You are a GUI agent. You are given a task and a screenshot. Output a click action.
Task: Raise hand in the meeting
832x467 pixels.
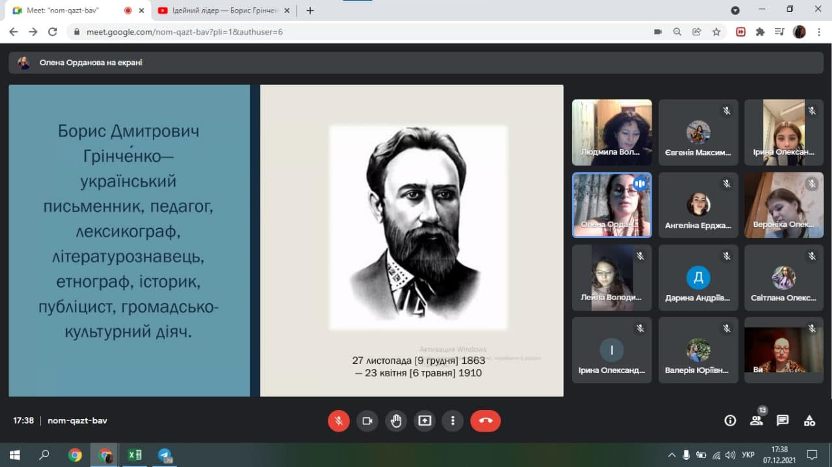pyautogui.click(x=396, y=421)
